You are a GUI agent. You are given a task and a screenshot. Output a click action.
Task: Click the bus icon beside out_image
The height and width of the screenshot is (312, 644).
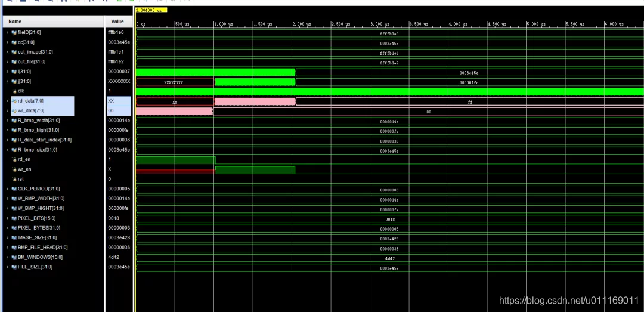tap(14, 52)
